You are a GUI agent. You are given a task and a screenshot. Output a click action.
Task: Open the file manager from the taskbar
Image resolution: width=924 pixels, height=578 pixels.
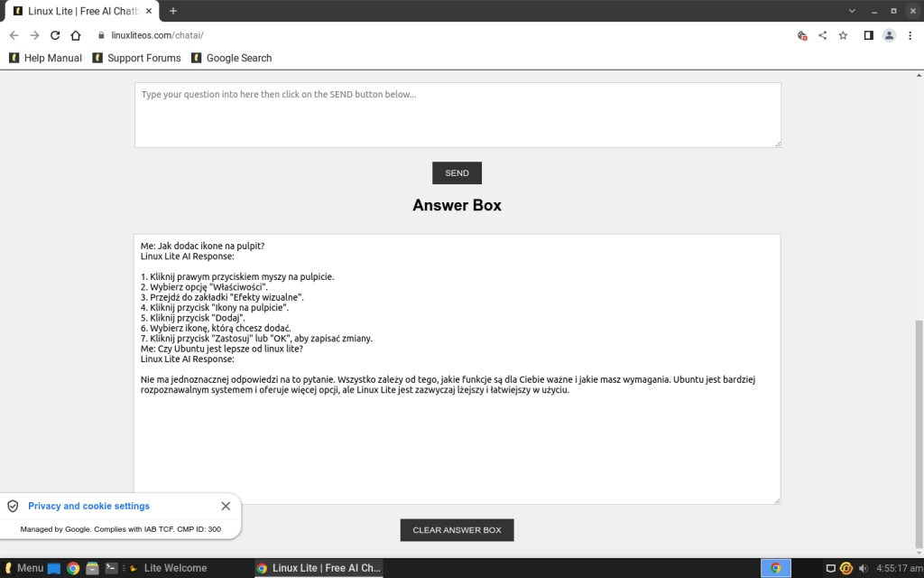click(x=92, y=568)
